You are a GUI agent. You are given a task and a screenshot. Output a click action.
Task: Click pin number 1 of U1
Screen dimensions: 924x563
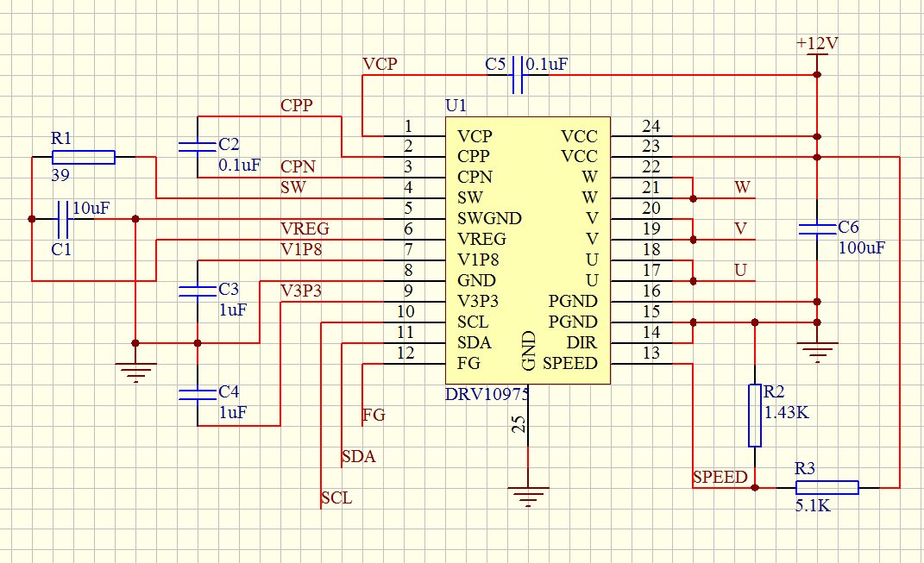[x=408, y=126]
